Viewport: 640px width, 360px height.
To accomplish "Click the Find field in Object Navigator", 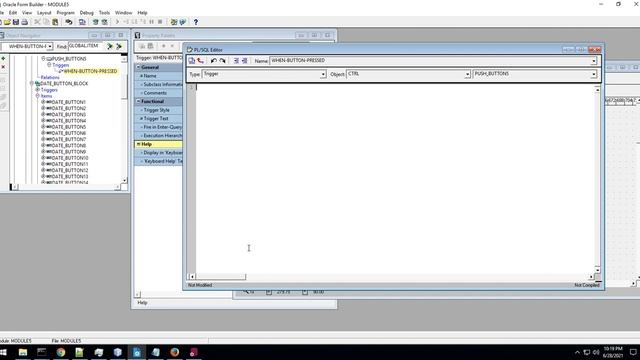I will 86,46.
